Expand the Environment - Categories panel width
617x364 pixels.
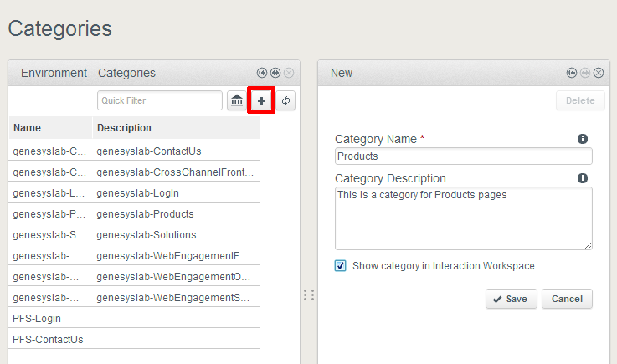275,73
